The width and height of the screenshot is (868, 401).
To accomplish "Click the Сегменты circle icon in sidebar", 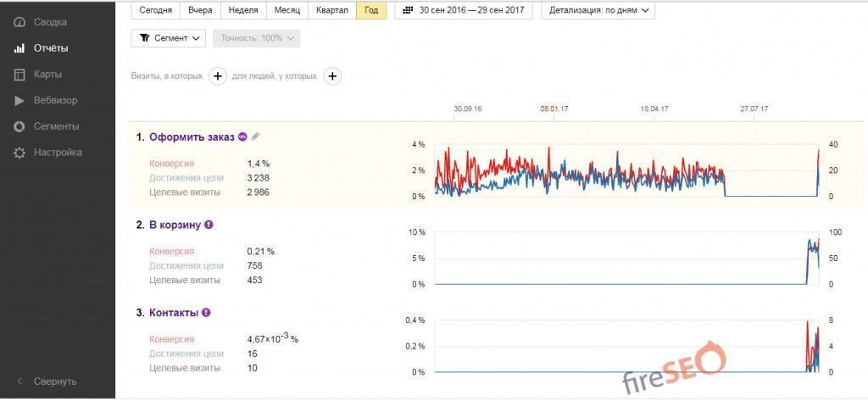I will (19, 126).
